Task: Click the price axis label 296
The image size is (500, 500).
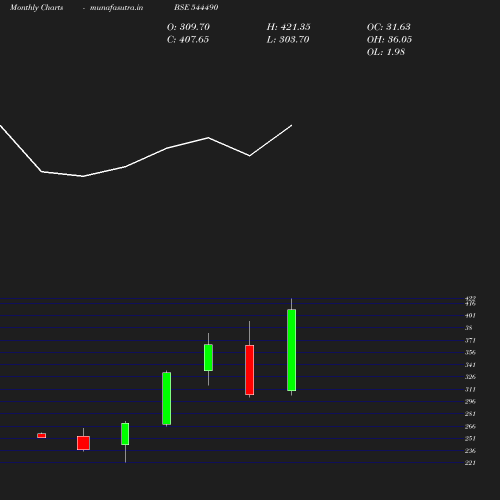Action: point(470,402)
